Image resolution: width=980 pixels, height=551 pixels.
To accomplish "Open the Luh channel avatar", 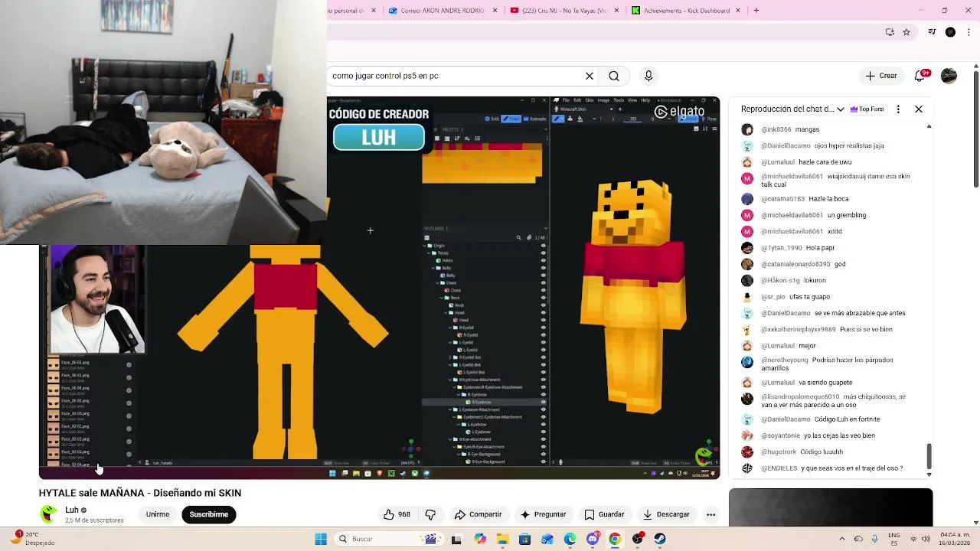I will tap(49, 514).
